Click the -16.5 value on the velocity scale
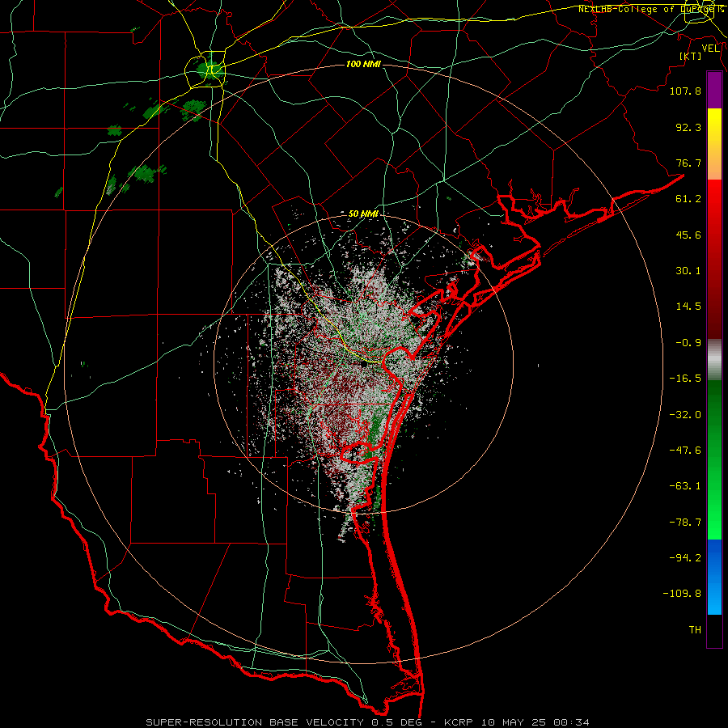The height and width of the screenshot is (728, 728). [x=685, y=379]
